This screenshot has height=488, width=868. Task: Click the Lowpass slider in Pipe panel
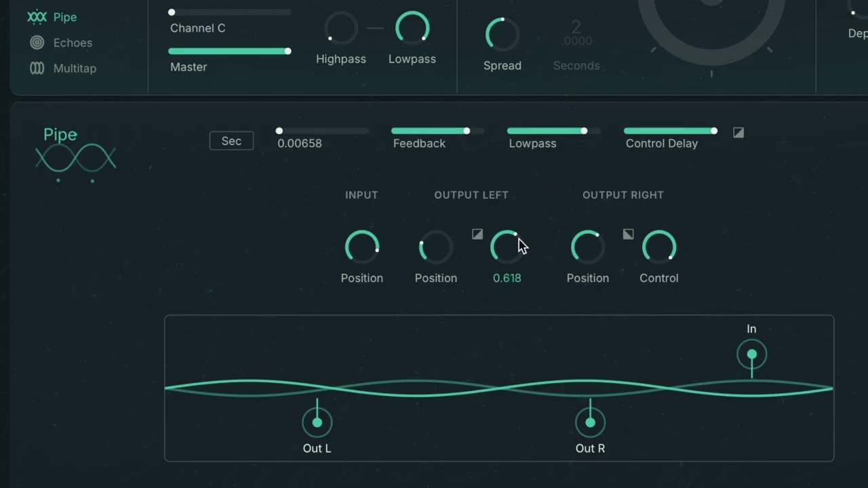tap(553, 131)
